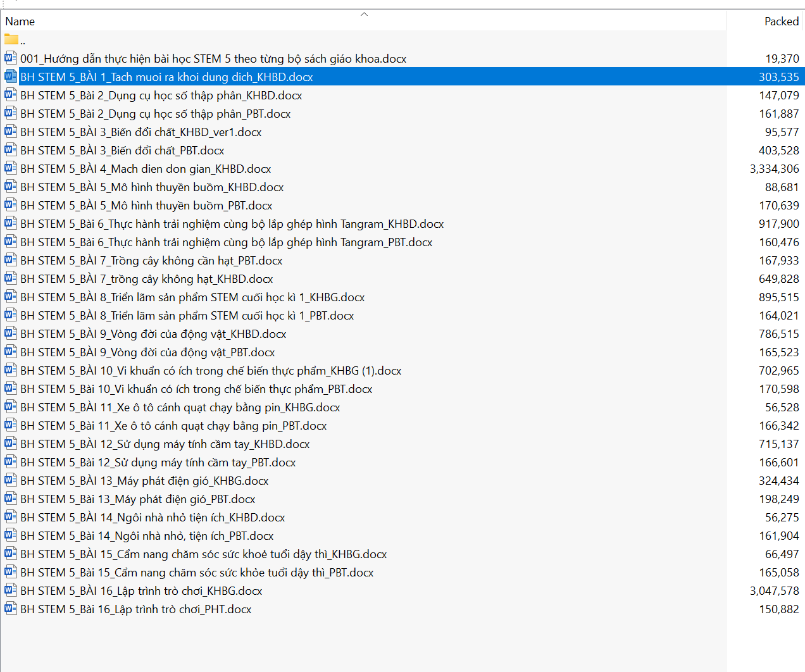
Task: Click the sort arrow above the Name column
Action: pos(364,14)
